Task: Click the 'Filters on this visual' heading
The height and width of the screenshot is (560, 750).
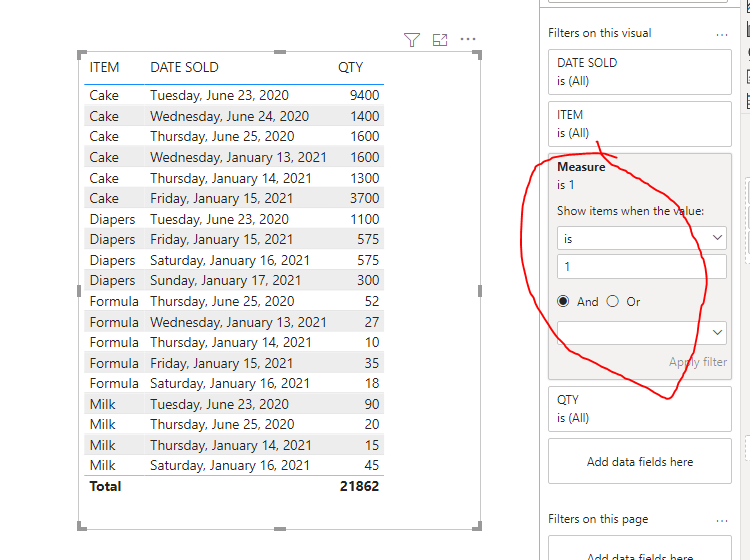Action: point(600,33)
